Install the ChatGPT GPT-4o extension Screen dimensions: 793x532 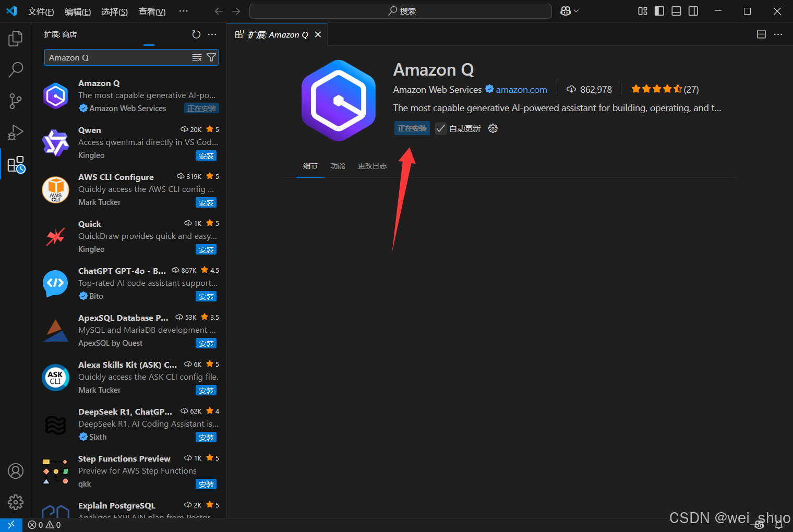pos(206,297)
